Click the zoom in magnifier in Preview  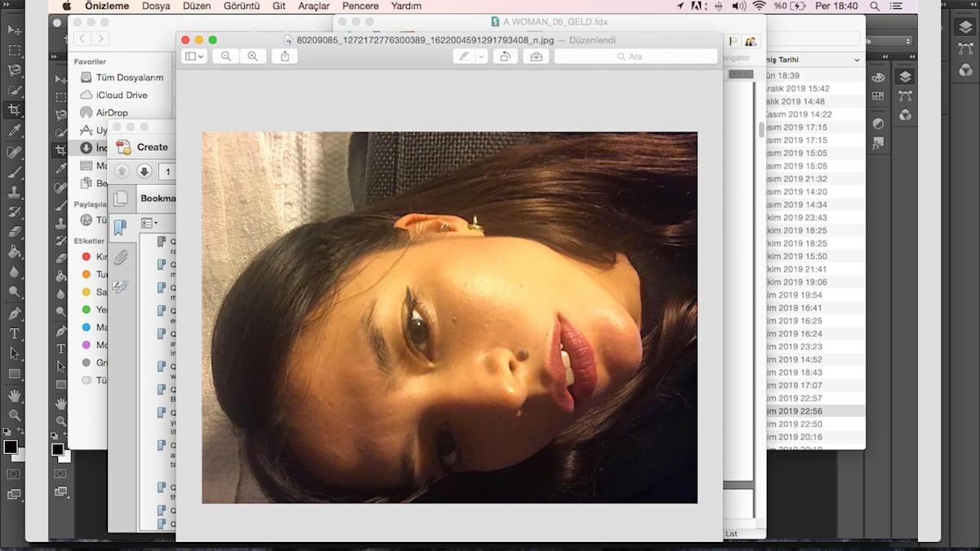(252, 56)
